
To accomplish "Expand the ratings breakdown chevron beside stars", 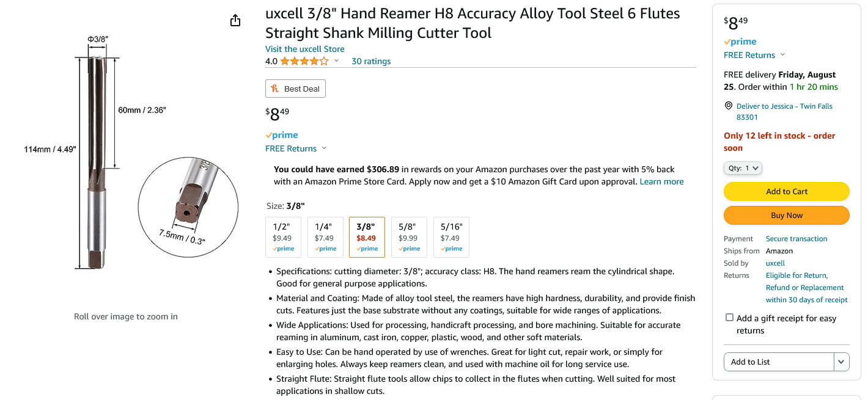I will 336,60.
